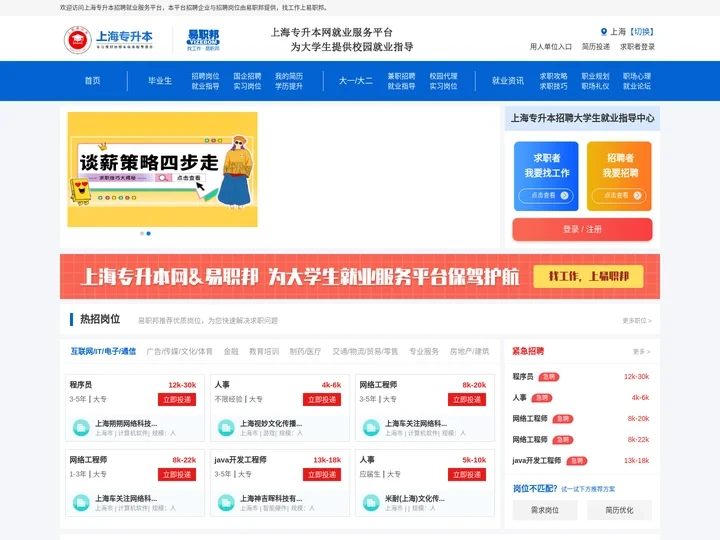Open 学历提升 in the nav bar
Screen dimensions: 720x540
(x=289, y=86)
